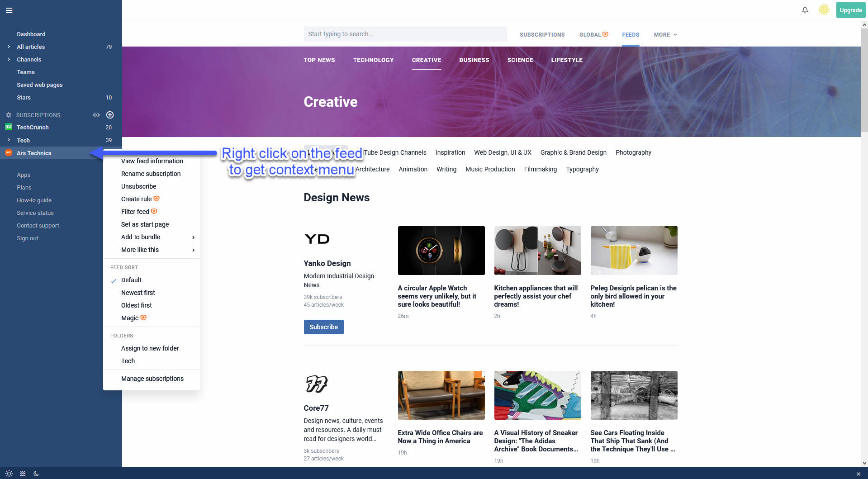Open the hamburger menu at top left
Image resolution: width=868 pixels, height=479 pixels.
tap(9, 10)
